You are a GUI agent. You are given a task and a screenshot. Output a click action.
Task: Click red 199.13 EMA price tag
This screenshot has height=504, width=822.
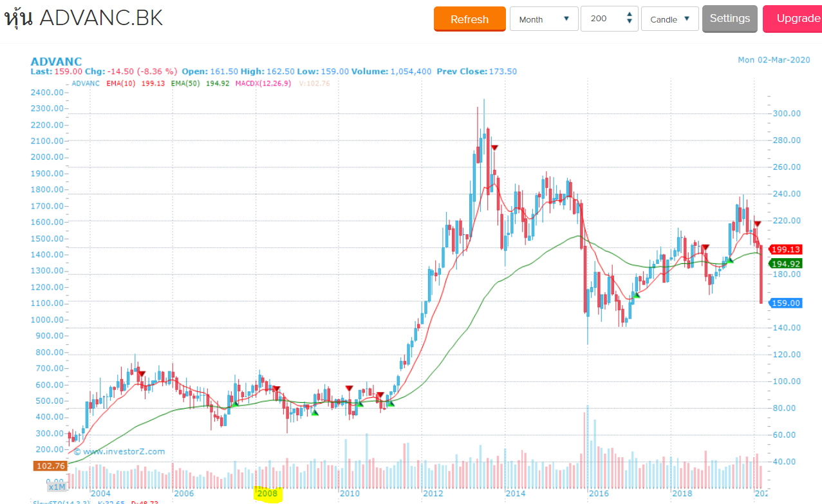pyautogui.click(x=786, y=250)
